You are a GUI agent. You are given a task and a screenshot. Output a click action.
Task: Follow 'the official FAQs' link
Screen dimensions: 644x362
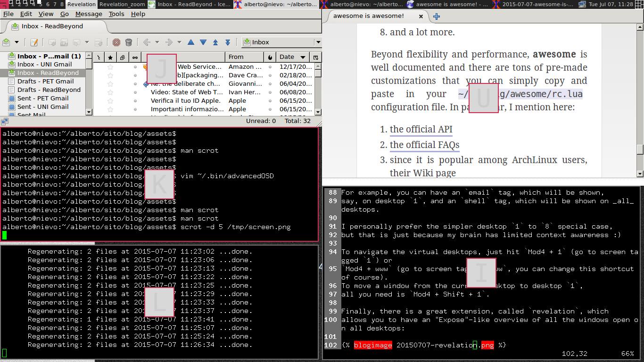[424, 145]
